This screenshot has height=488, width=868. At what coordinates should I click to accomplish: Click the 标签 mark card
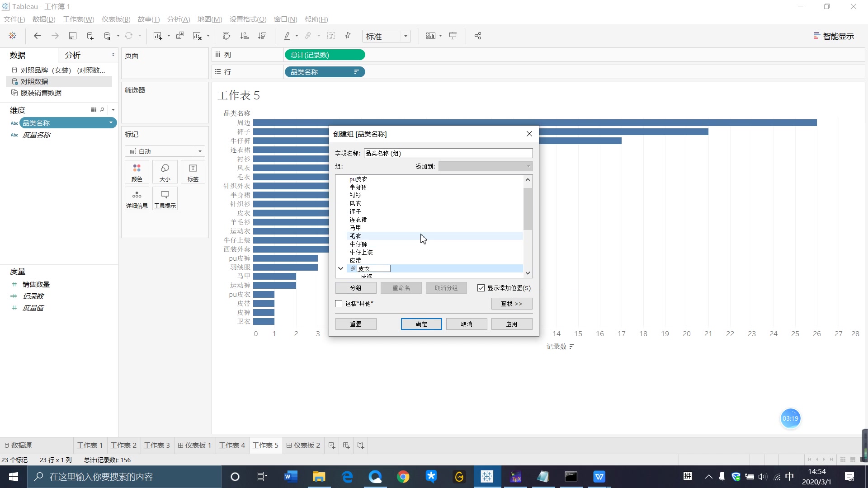click(193, 172)
